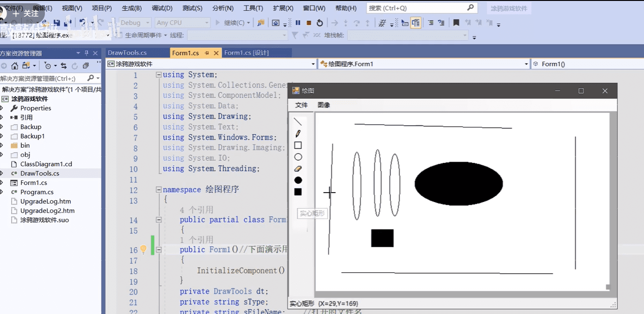Pause debugging with the break-all button

[x=298, y=23]
